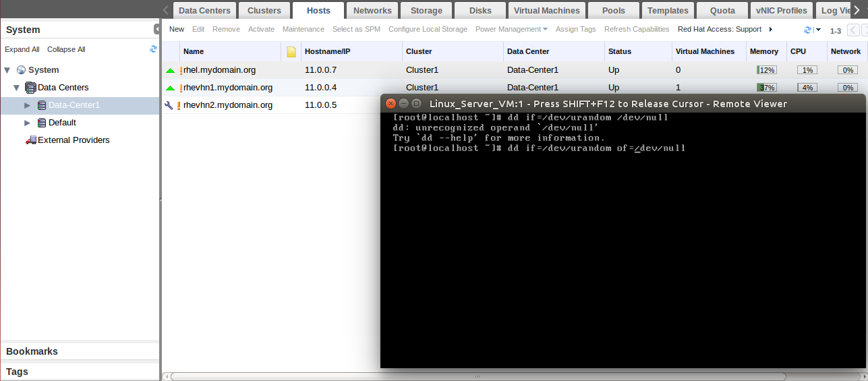The height and width of the screenshot is (381, 868).
Task: Collapse the System side panel handle
Action: pyautogui.click(x=156, y=30)
